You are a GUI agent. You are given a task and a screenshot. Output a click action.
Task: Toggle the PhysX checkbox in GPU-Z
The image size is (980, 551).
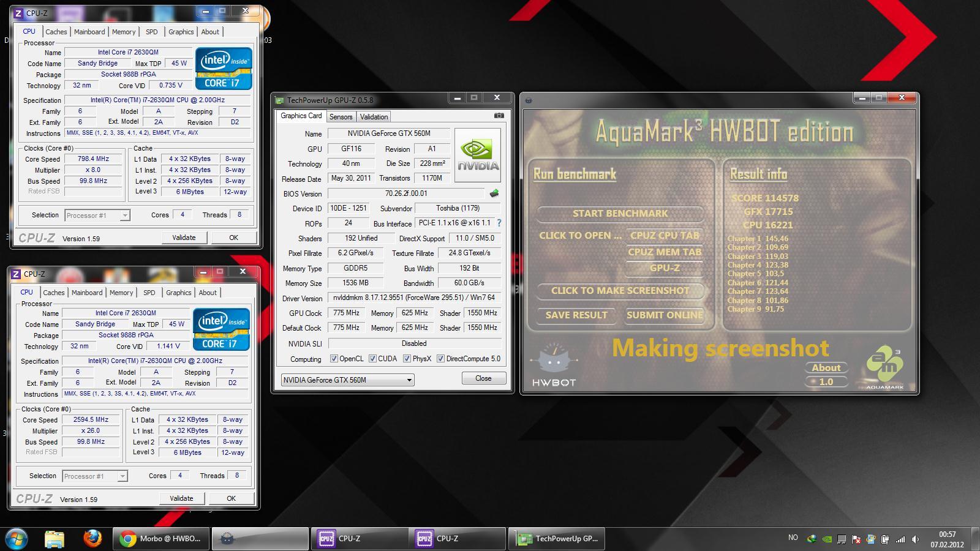click(x=407, y=359)
